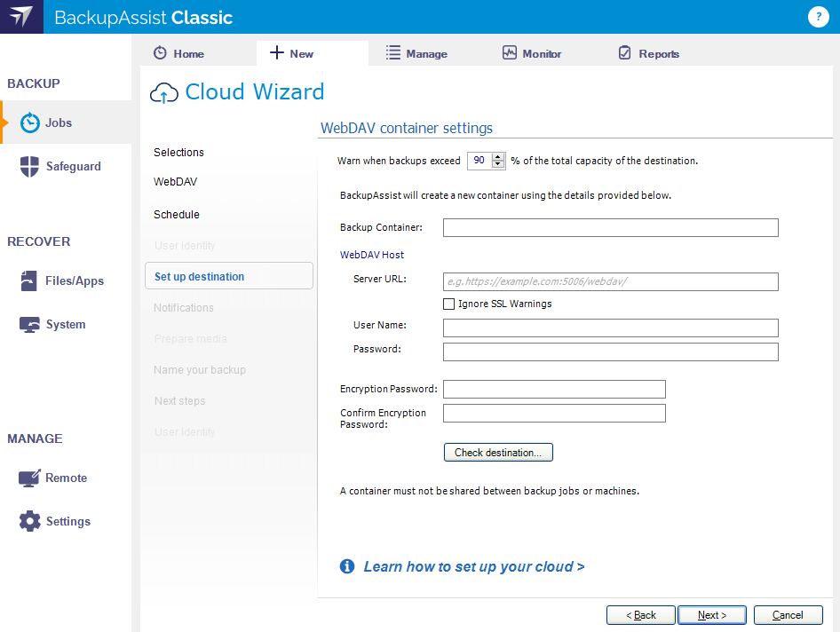The width and height of the screenshot is (840, 632).
Task: Increase the warn percentage with up arrow
Action: [498, 157]
